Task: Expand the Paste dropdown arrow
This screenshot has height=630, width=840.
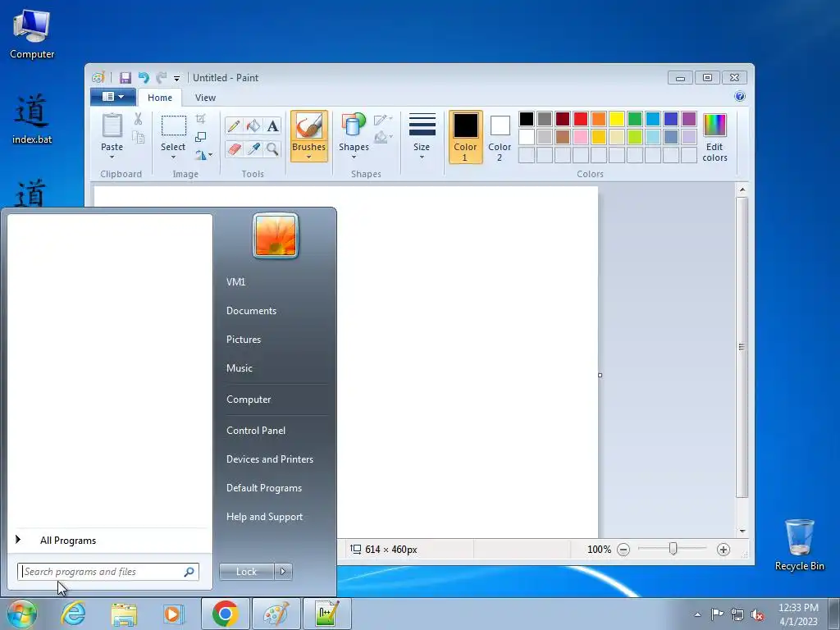Action: (x=112, y=157)
